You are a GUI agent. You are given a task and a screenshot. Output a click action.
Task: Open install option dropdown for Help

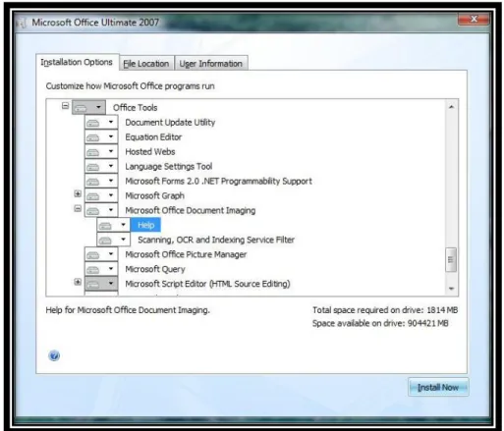pos(114,225)
